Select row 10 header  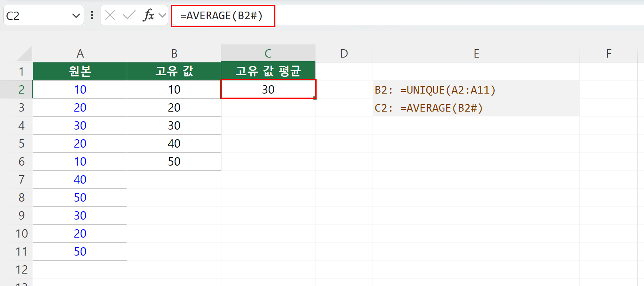coord(16,234)
